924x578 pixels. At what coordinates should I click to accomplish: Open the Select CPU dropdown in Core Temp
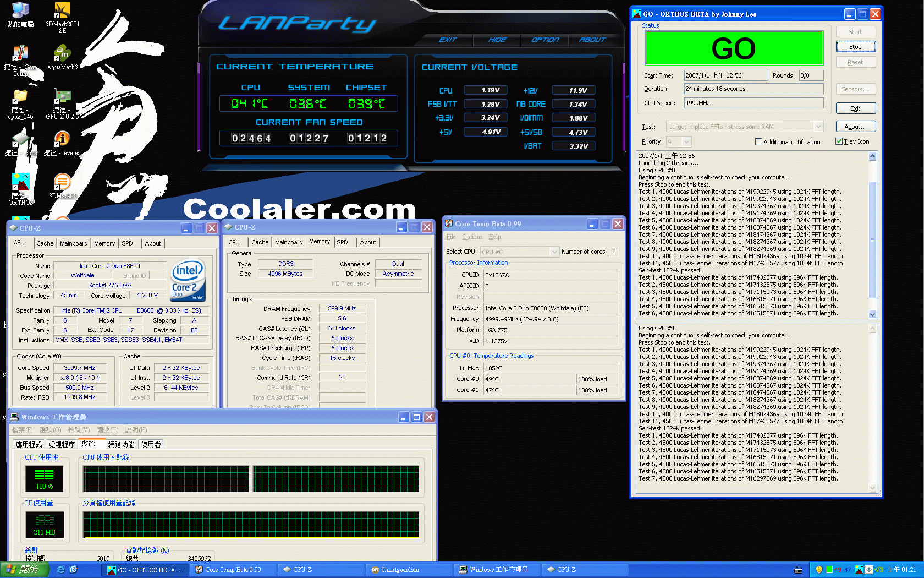coord(519,252)
